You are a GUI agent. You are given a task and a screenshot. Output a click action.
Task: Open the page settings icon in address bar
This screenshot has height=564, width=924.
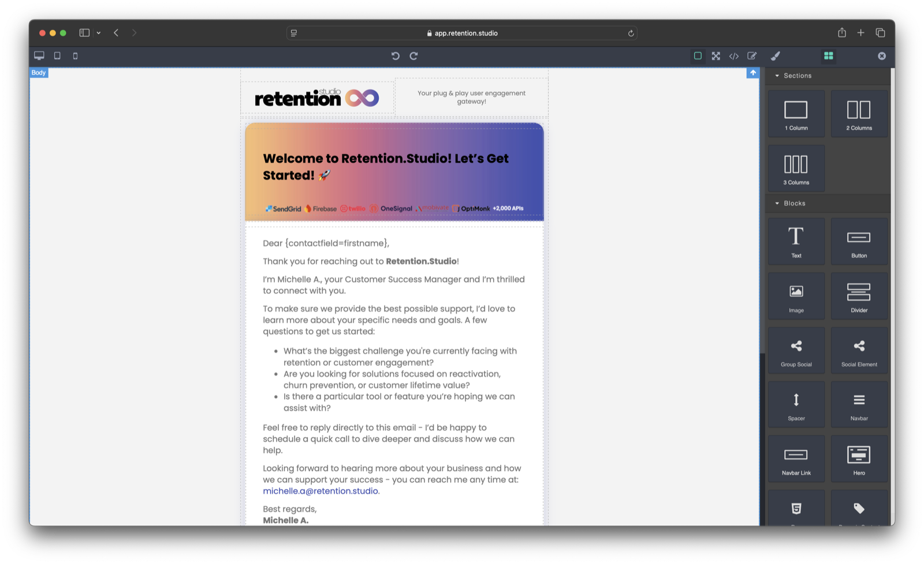294,33
